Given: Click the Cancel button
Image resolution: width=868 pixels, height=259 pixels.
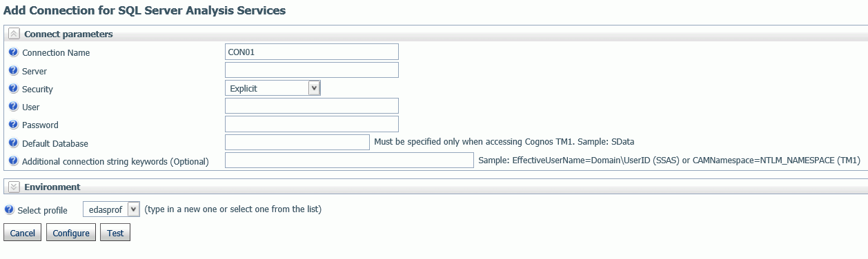Looking at the screenshot, I should [23, 233].
